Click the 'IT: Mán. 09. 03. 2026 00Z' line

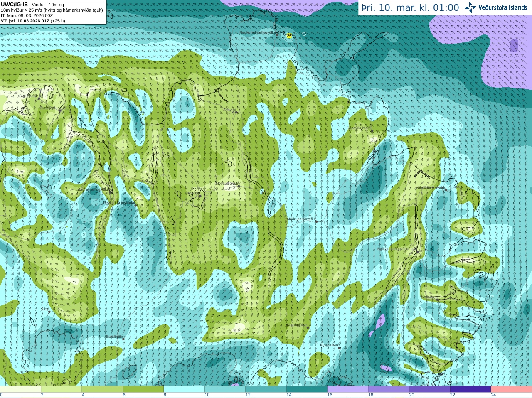[x=27, y=15]
